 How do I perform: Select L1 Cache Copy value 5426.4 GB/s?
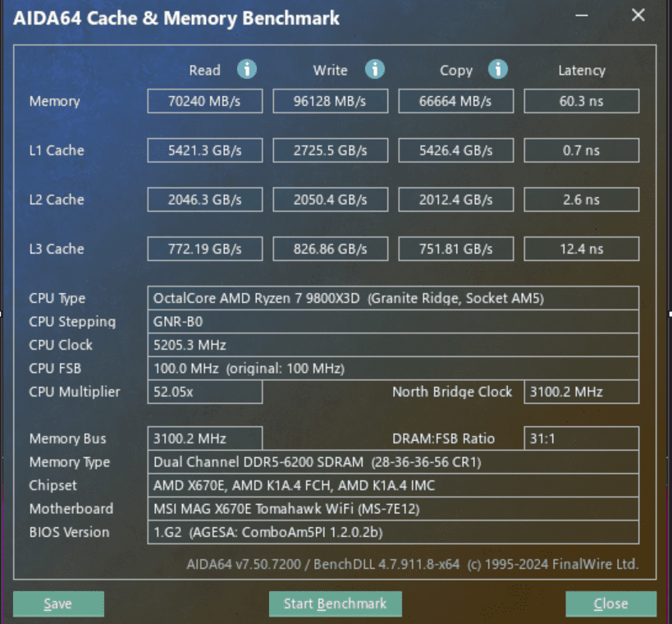point(456,150)
